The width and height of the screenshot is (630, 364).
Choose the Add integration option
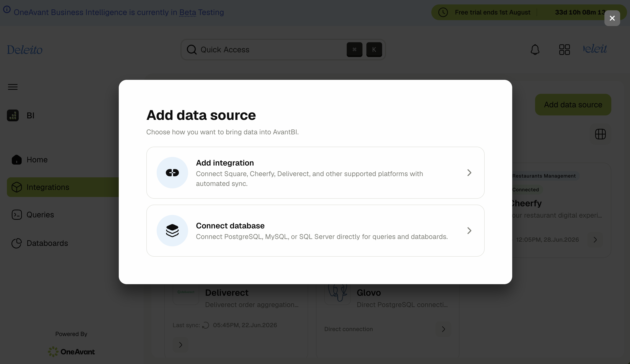pos(315,172)
